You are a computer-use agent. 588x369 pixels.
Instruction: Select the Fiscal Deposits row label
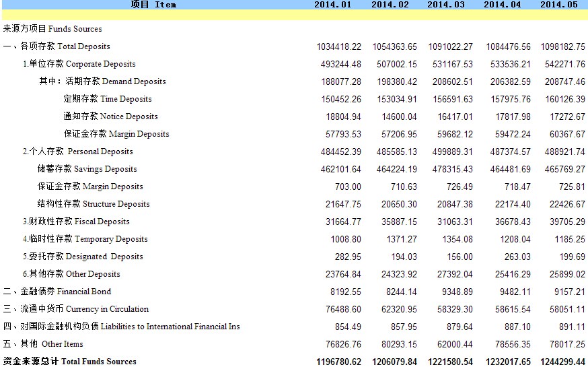coord(76,222)
